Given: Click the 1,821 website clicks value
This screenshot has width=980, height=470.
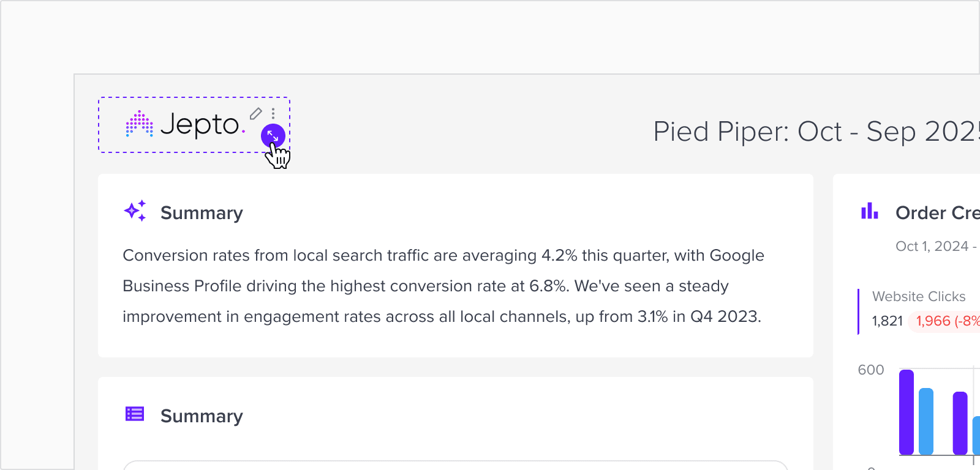Looking at the screenshot, I should 888,321.
